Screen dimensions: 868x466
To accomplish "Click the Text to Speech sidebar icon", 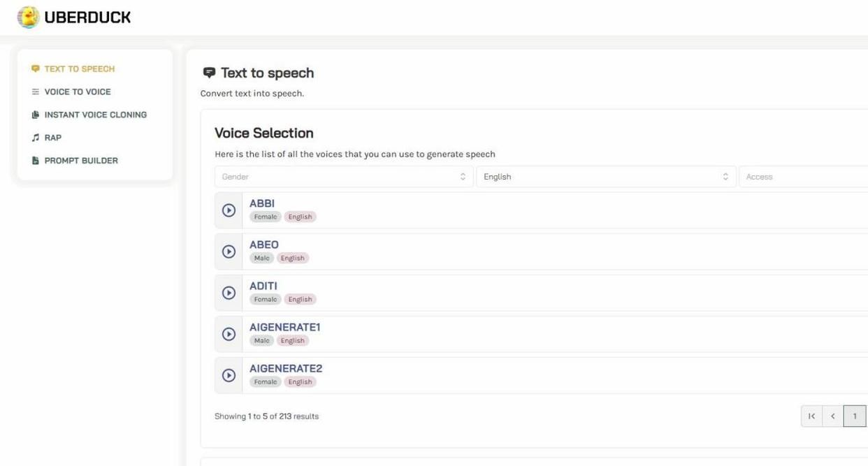I will pyautogui.click(x=36, y=69).
